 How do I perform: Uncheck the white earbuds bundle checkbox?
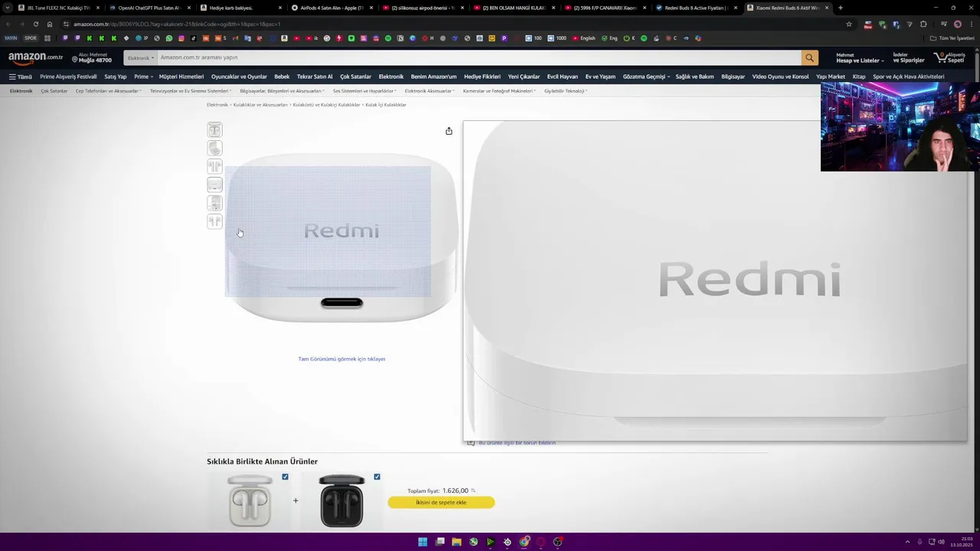pyautogui.click(x=285, y=477)
